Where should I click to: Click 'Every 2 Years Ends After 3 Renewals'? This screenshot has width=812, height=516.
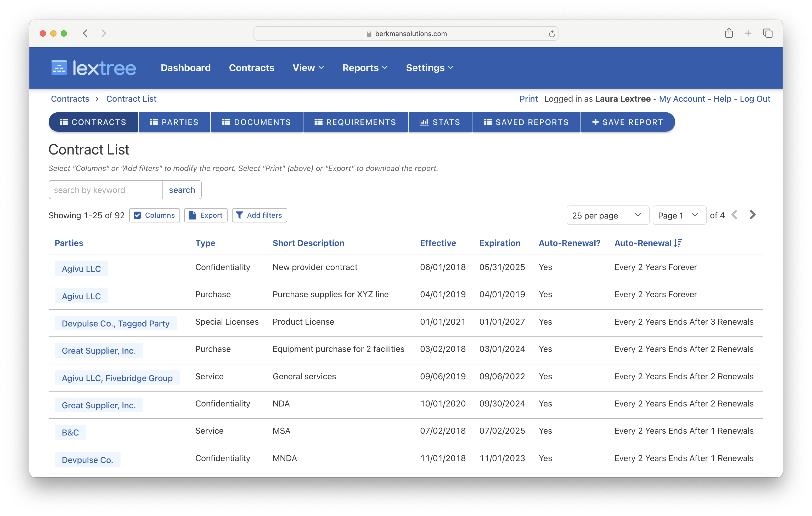(684, 322)
